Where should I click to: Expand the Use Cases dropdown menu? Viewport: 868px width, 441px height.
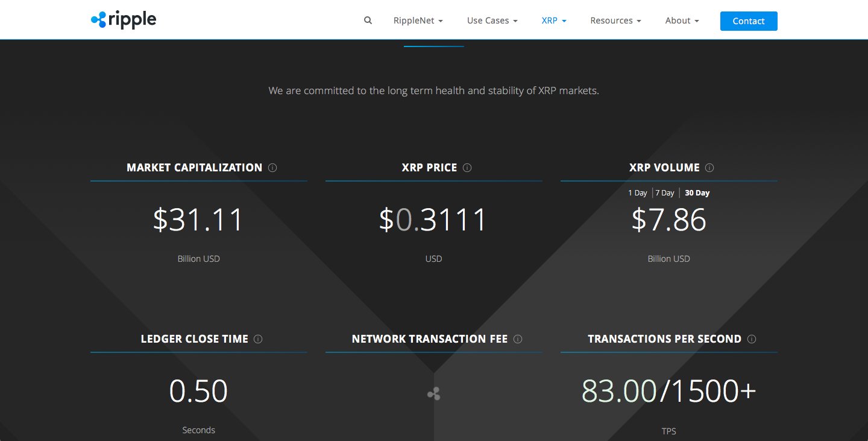click(x=492, y=21)
